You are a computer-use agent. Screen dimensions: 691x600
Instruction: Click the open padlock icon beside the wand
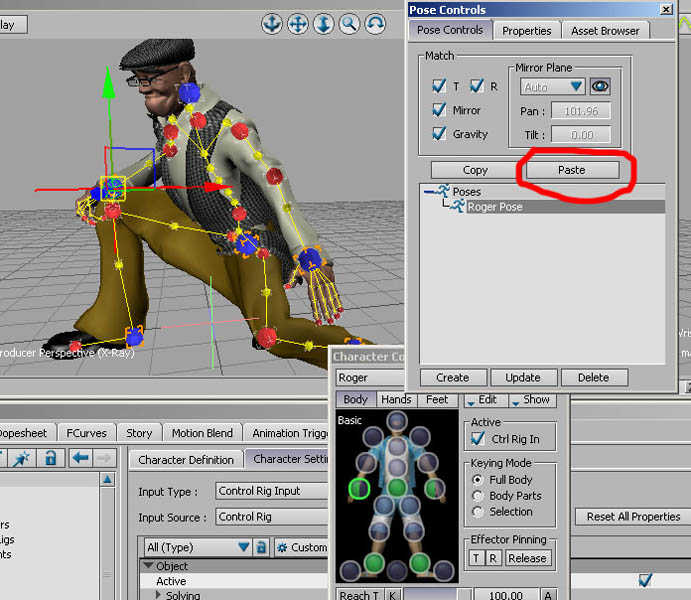51,458
